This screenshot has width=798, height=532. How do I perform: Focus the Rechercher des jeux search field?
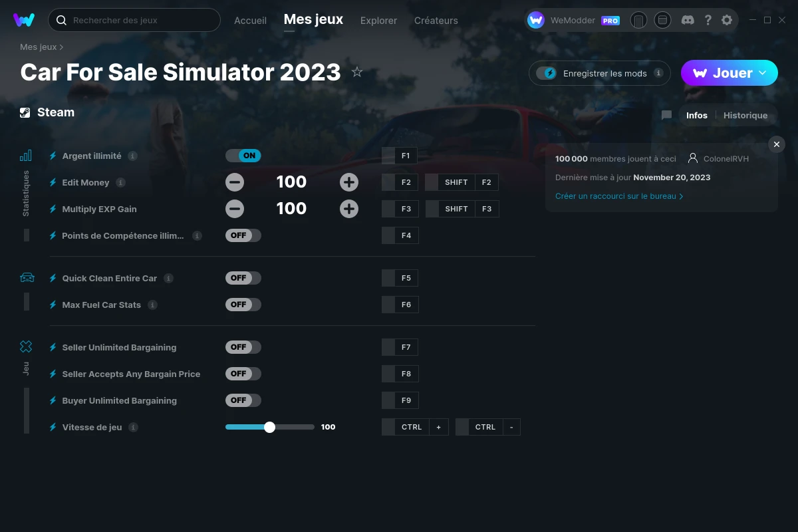point(134,20)
